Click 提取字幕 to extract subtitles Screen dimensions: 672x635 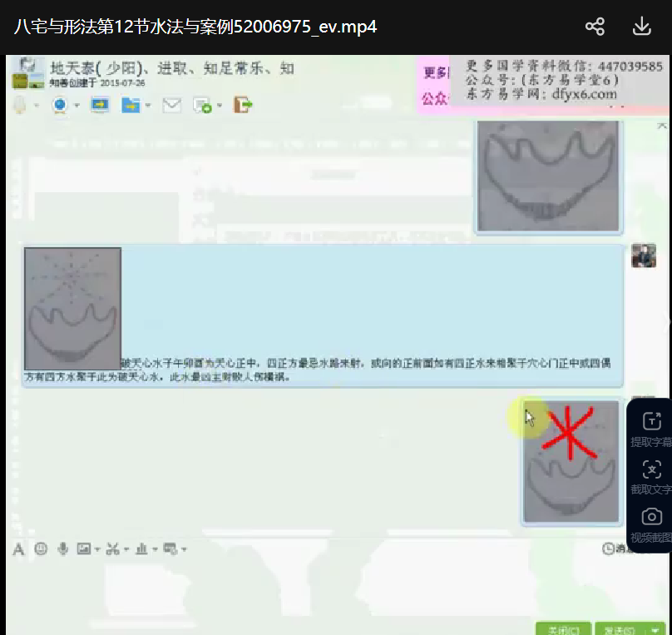[651, 430]
